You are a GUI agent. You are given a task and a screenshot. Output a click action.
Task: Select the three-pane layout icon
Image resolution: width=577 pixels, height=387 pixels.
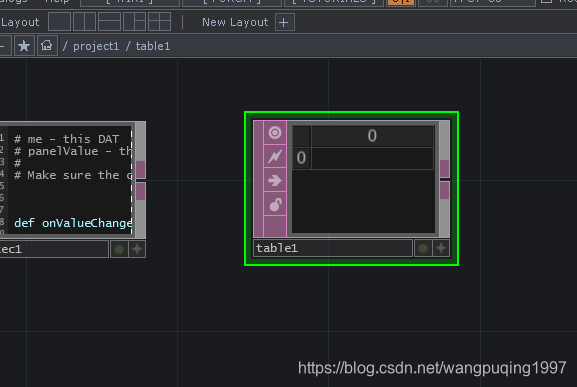pyautogui.click(x=134, y=22)
